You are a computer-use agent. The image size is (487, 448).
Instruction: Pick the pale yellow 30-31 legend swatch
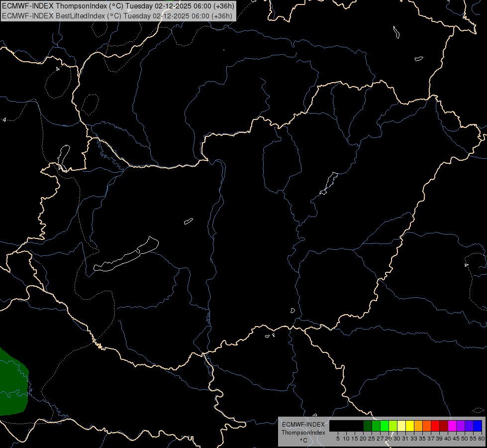tap(401, 426)
